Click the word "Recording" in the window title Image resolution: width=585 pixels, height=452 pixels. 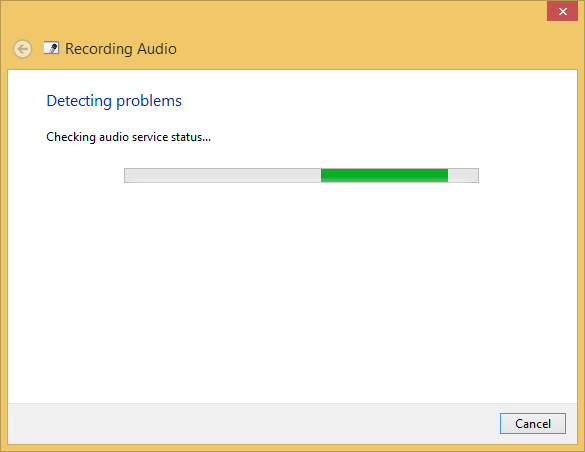[x=99, y=49]
